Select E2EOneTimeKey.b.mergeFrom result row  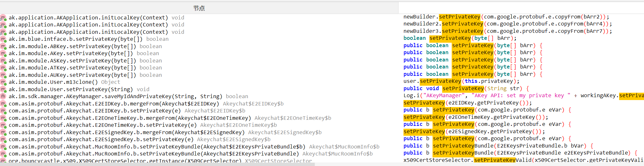[130, 118]
